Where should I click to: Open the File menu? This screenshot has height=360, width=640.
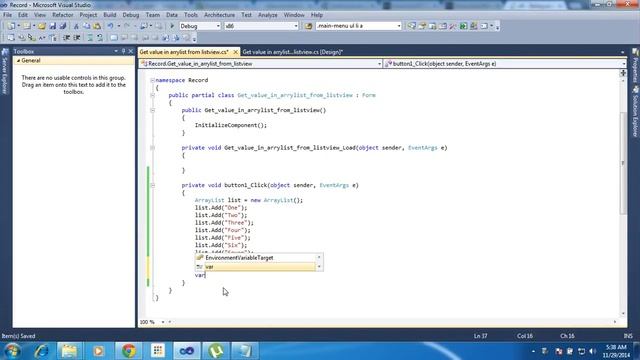(x=7, y=15)
